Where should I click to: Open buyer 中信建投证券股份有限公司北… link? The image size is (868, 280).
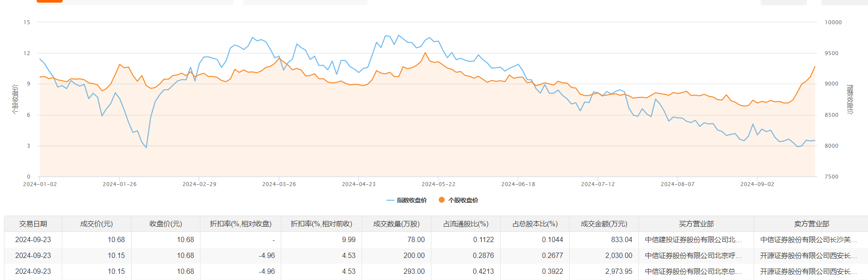pyautogui.click(x=693, y=240)
